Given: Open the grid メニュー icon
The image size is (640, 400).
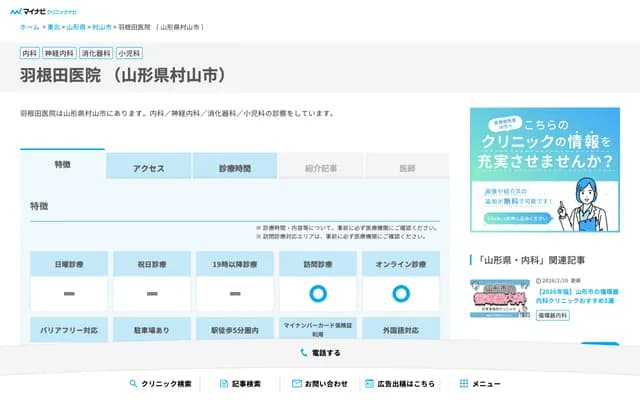Looking at the screenshot, I should 463,384.
